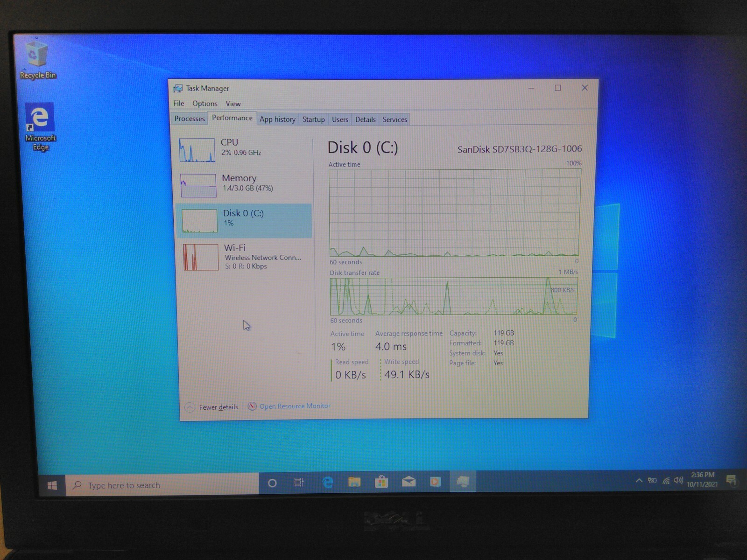
Task: Select the Performance tab
Action: point(232,118)
